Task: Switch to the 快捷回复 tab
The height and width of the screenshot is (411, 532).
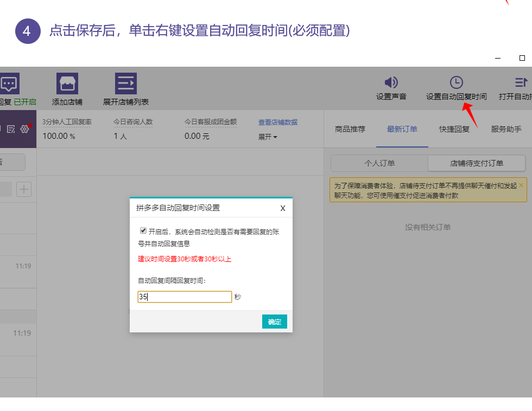Action: click(454, 129)
